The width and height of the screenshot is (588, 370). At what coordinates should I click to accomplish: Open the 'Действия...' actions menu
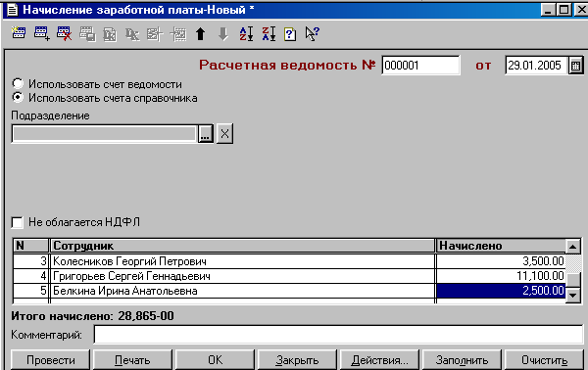coord(379,360)
